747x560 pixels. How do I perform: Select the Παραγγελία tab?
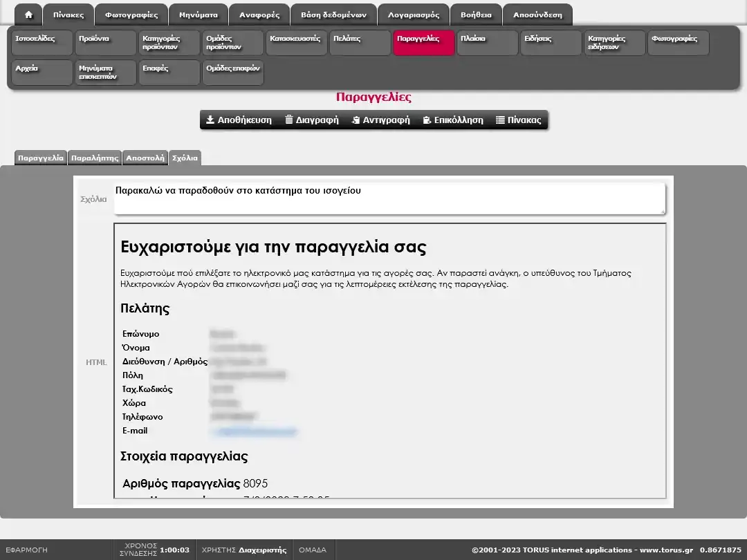click(x=41, y=158)
